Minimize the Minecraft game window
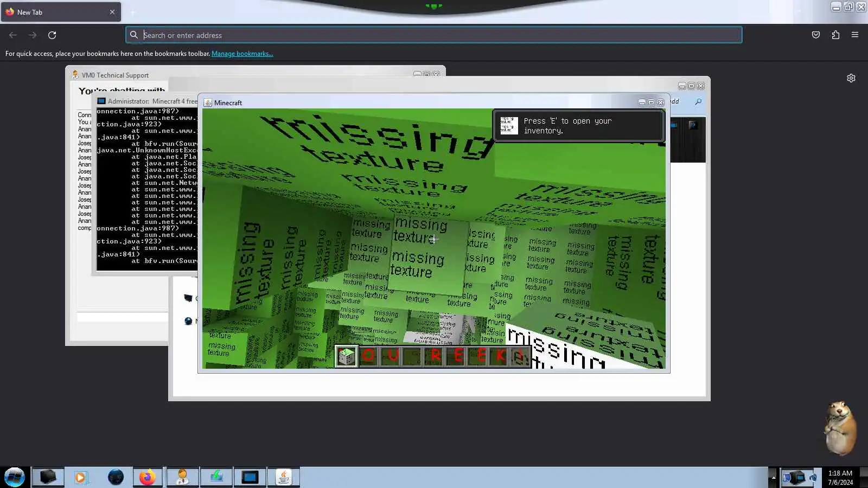The width and height of the screenshot is (868, 488). (642, 102)
